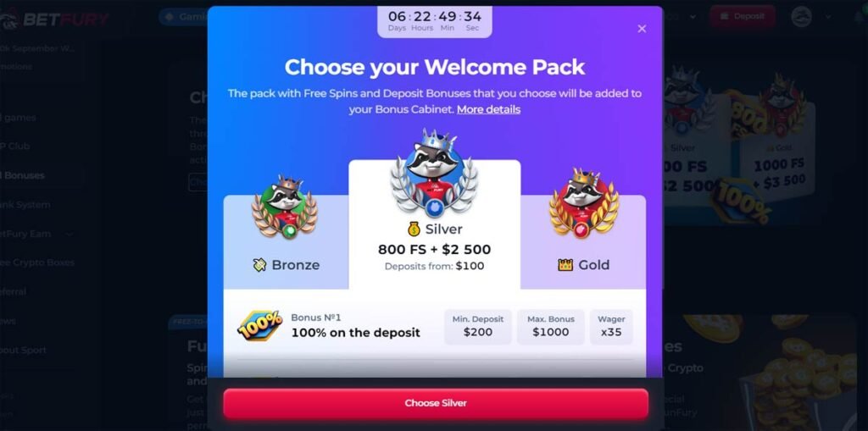Switch to the Gold pack tab

pos(583,242)
